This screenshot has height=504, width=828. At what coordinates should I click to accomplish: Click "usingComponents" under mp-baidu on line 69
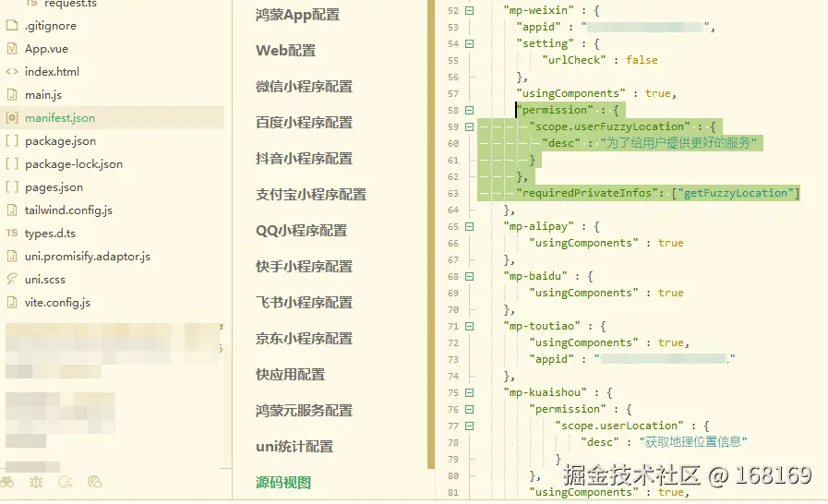coord(583,293)
